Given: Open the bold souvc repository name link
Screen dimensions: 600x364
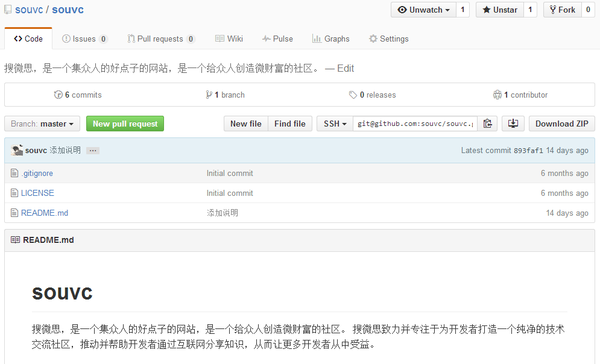Looking at the screenshot, I should [68, 10].
